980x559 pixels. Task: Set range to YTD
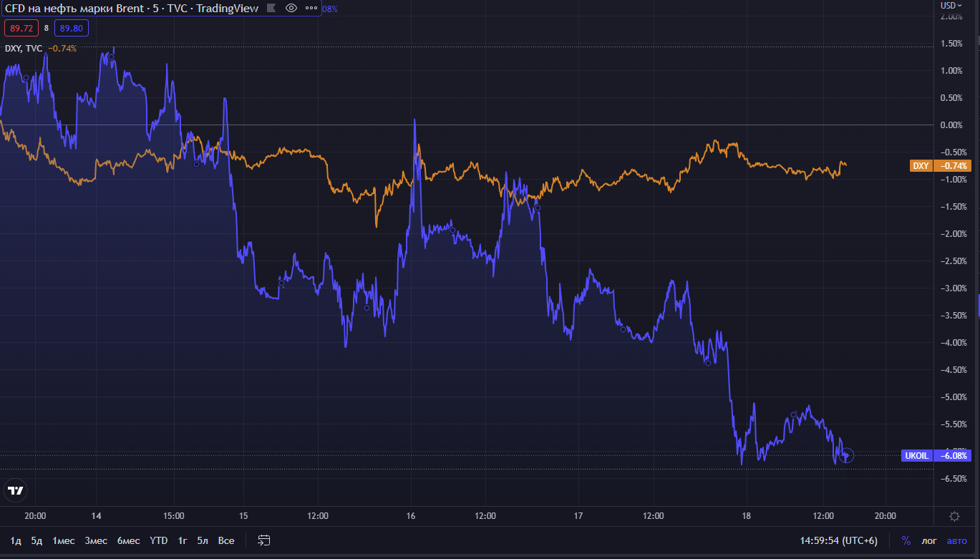click(158, 540)
